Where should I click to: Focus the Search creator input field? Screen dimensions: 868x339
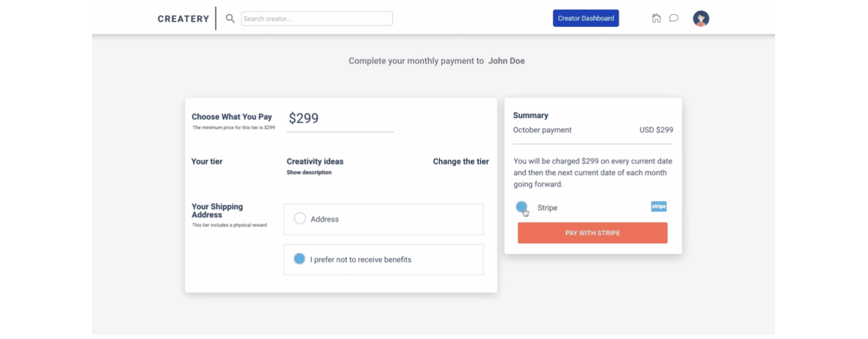click(x=316, y=19)
